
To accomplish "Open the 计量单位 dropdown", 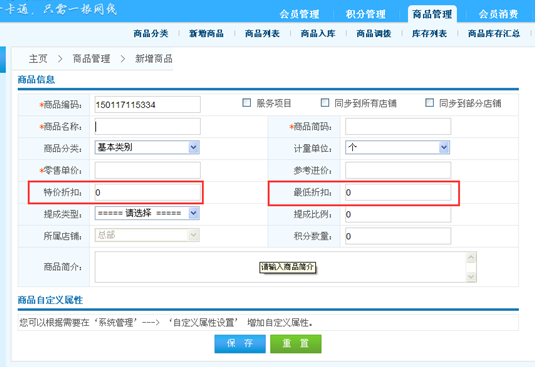I will [397, 147].
